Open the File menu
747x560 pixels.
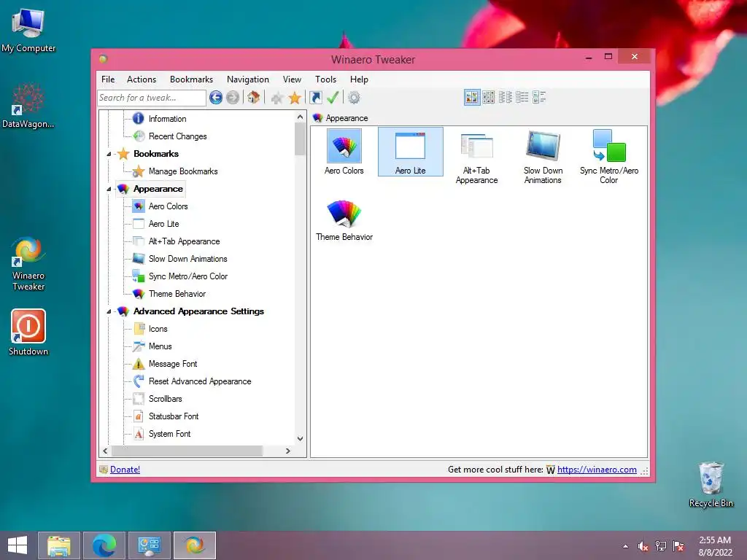[108, 79]
